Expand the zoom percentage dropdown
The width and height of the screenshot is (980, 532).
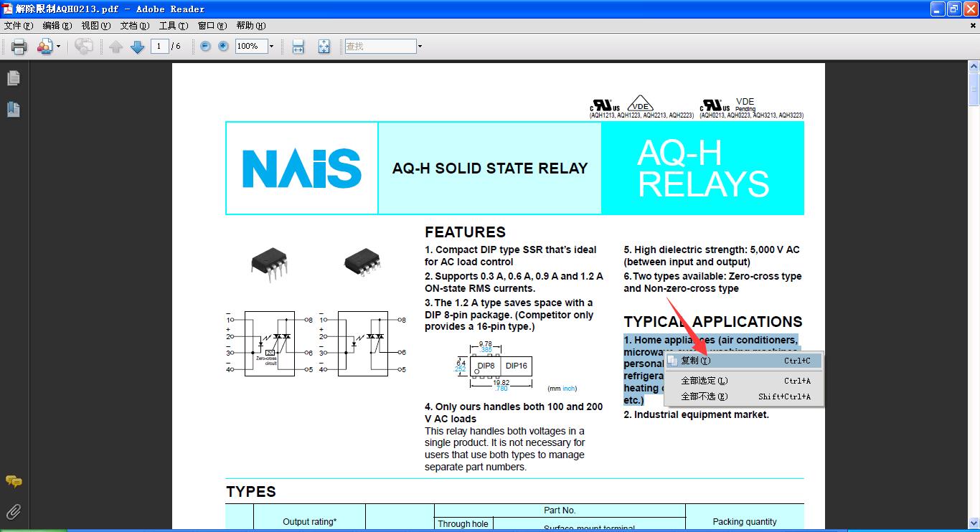(x=271, y=47)
